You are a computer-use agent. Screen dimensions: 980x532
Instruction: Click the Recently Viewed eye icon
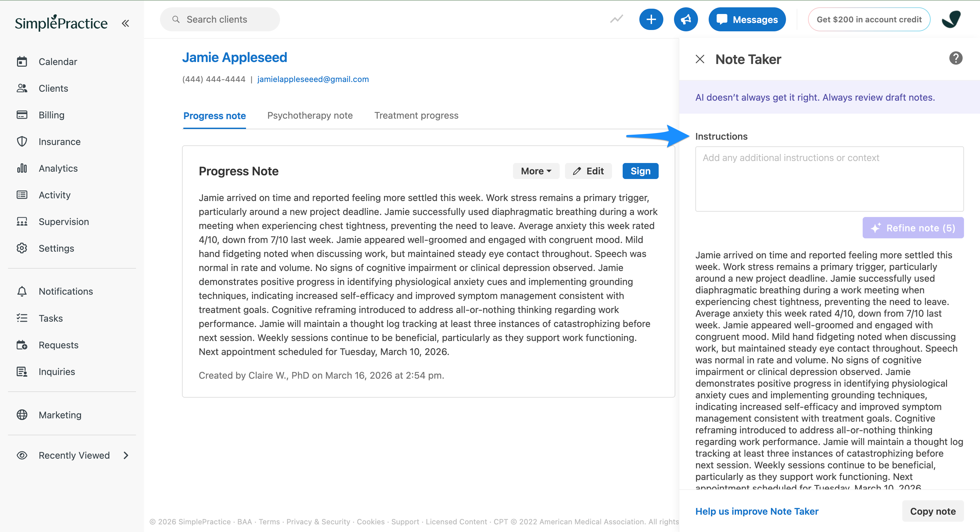pyautogui.click(x=22, y=455)
